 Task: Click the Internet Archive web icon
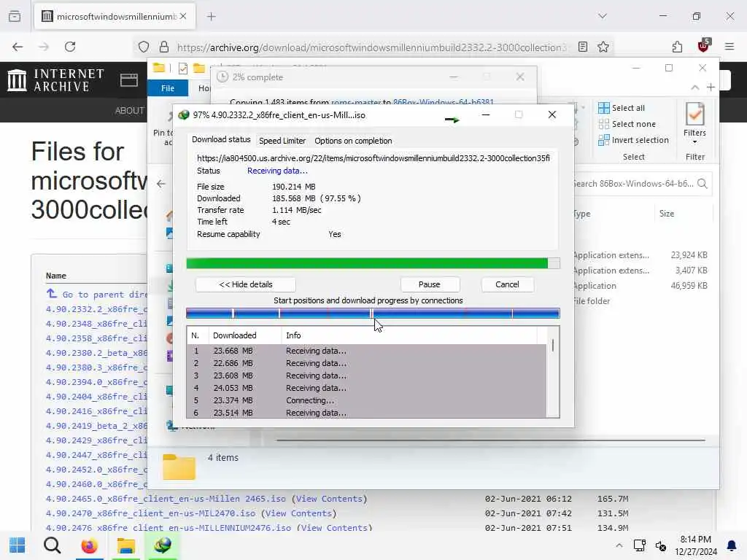128,80
